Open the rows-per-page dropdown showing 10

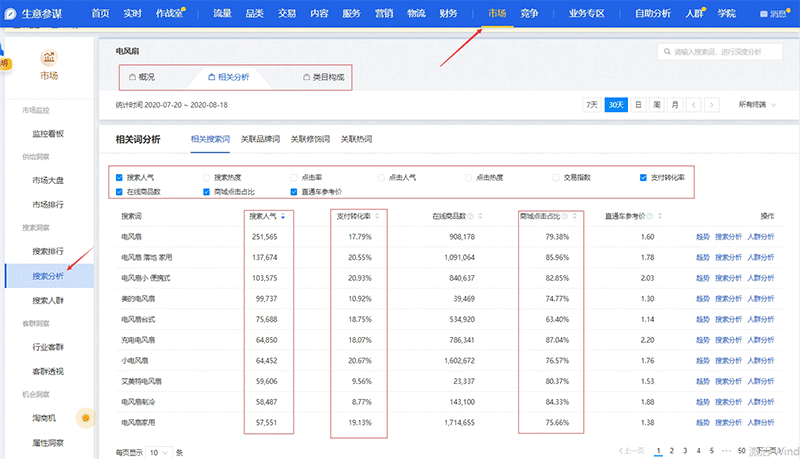click(158, 452)
